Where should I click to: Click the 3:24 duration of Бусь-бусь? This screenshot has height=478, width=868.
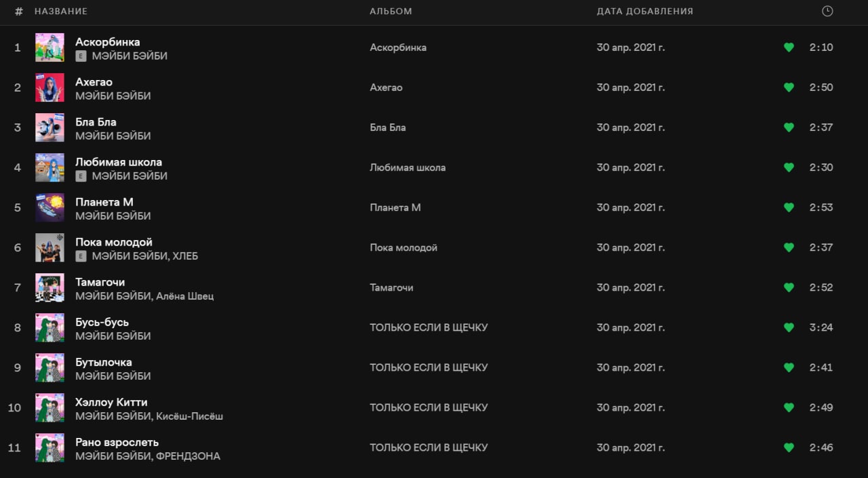821,327
